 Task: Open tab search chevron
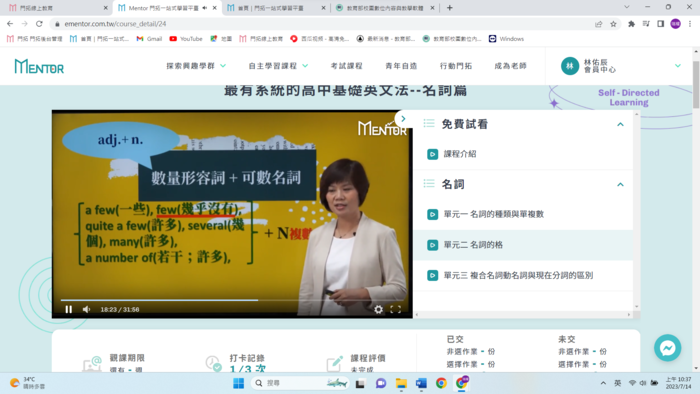pyautogui.click(x=627, y=7)
